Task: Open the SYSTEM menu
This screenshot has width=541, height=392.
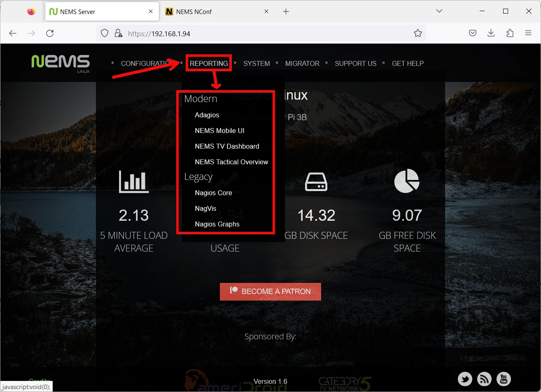Action: point(257,63)
